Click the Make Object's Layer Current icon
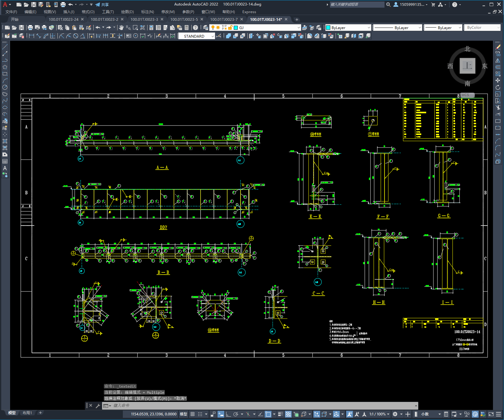The height and width of the screenshot is (420, 504). coord(305,28)
